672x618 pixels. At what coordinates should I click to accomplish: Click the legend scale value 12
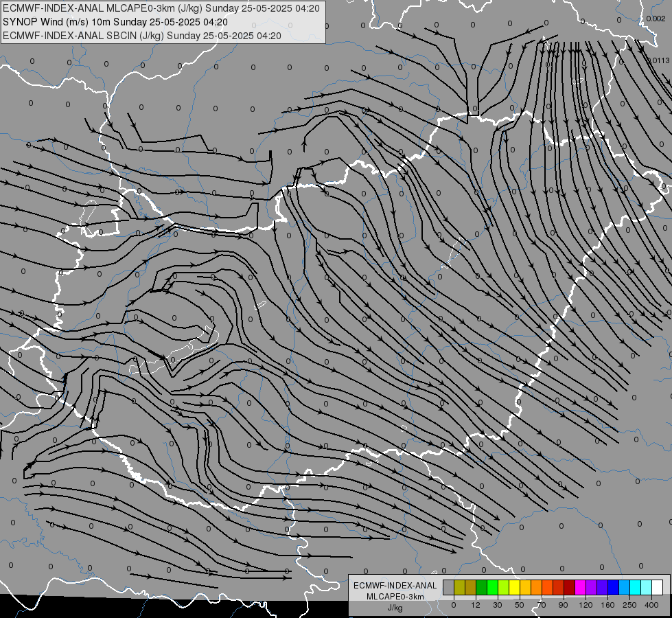pyautogui.click(x=476, y=605)
